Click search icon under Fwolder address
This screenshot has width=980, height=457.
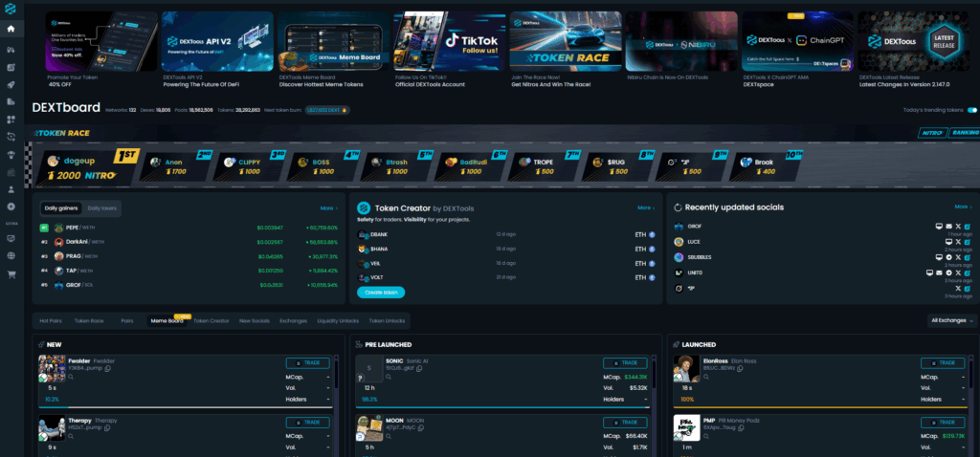pyautogui.click(x=71, y=377)
